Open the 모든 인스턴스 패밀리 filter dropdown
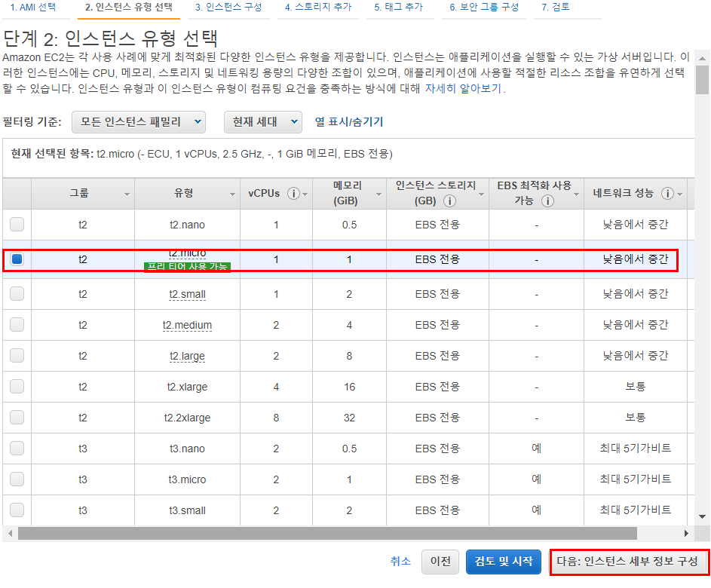This screenshot has height=588, width=711. pyautogui.click(x=138, y=122)
